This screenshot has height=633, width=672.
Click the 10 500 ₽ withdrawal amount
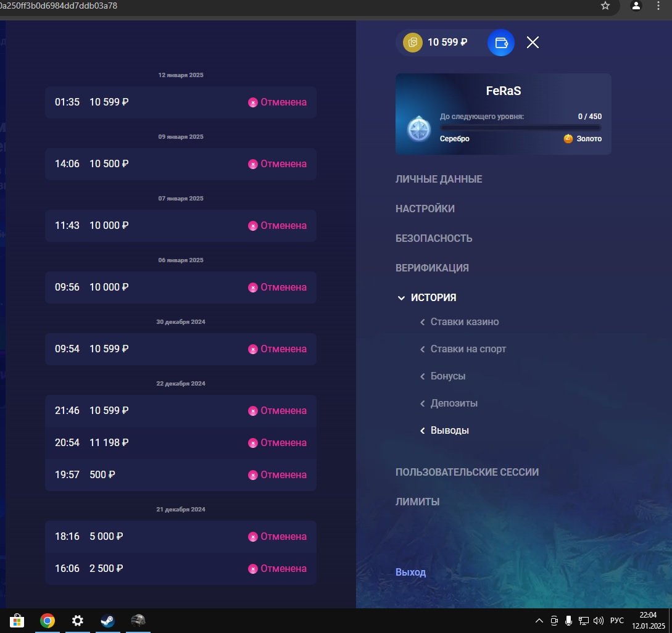click(x=109, y=163)
